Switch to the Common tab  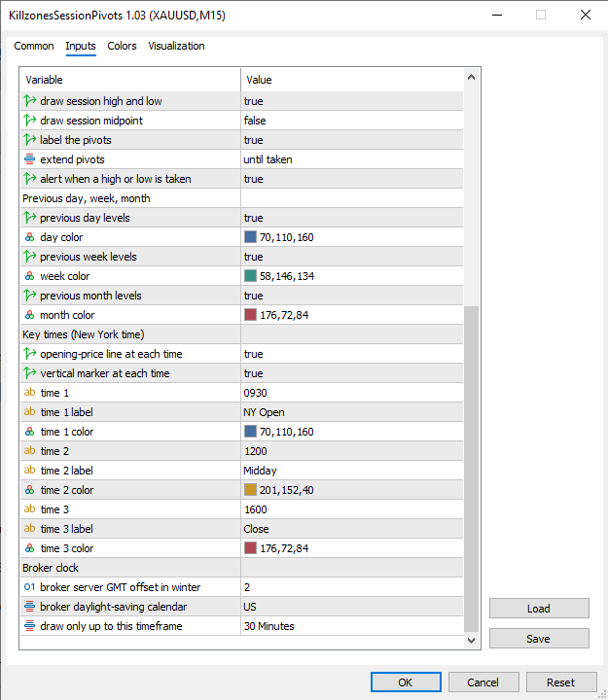pos(34,46)
